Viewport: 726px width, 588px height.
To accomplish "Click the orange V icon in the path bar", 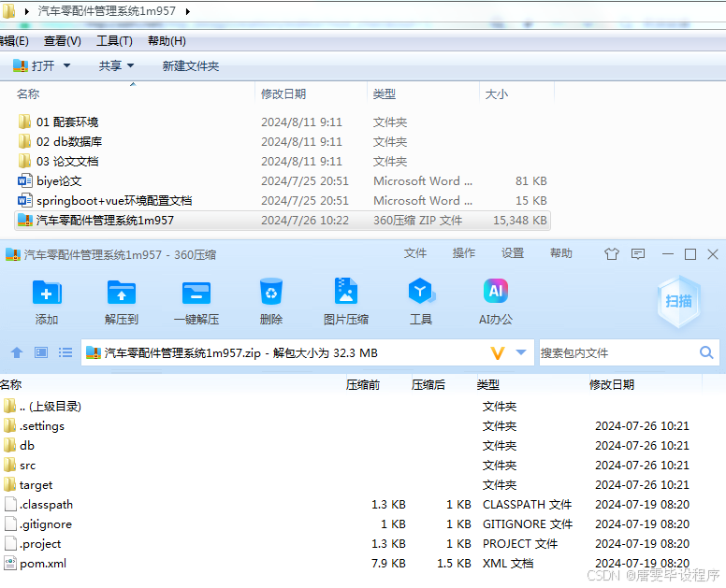I will [x=498, y=353].
